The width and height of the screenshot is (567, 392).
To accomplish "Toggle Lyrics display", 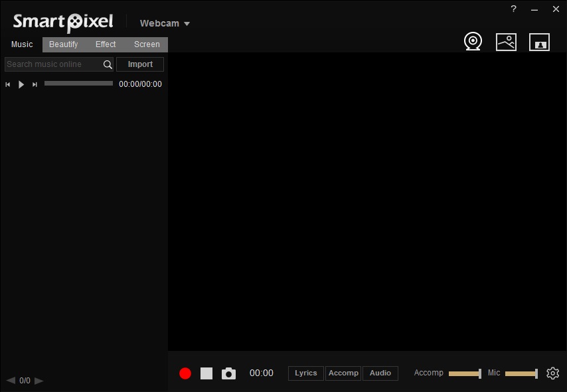I will pos(305,373).
